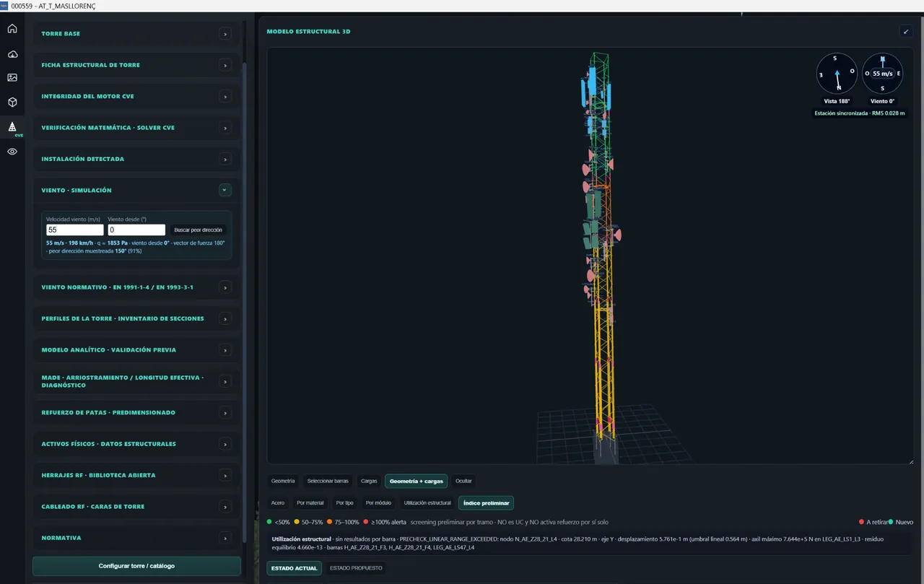Expand Modelo Analítico Validación Previa section
The height and width of the screenshot is (584, 924).
pyautogui.click(x=225, y=350)
